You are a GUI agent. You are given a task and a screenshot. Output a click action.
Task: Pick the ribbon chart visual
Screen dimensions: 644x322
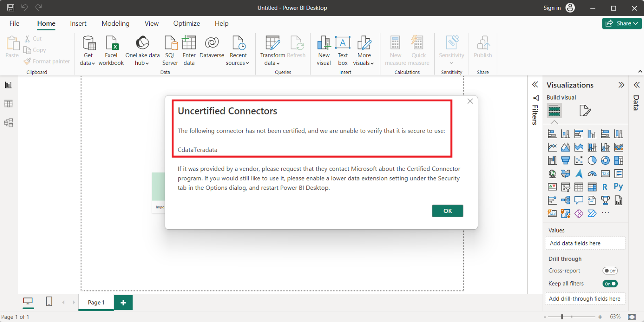click(619, 147)
